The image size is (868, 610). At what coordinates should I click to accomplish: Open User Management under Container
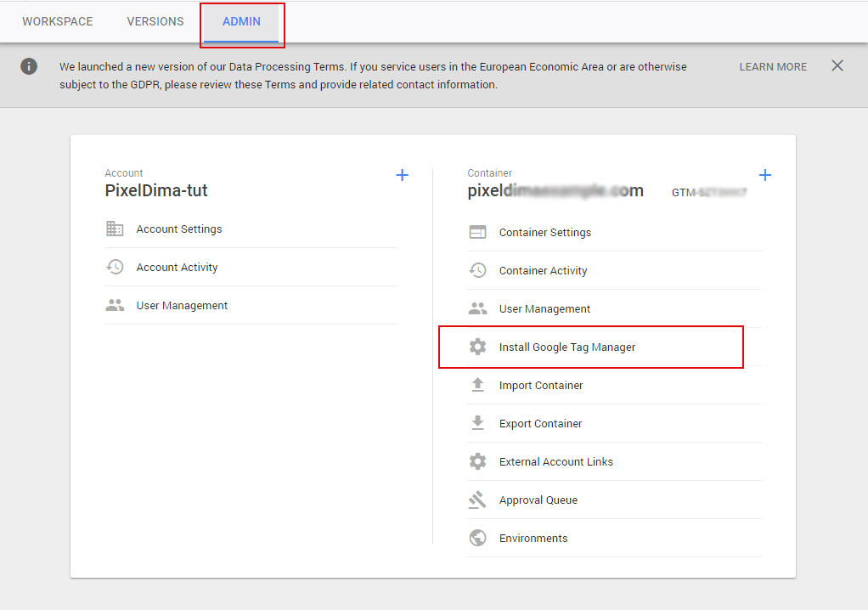click(x=544, y=309)
